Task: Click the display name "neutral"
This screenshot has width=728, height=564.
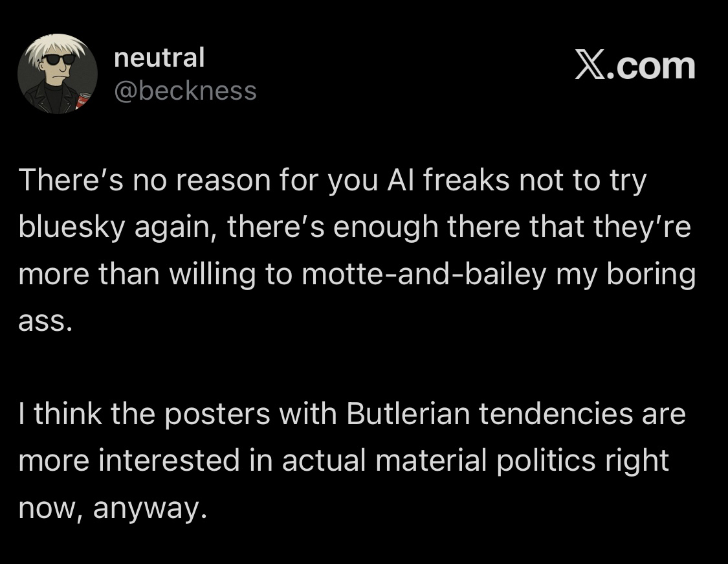Action: [x=159, y=58]
